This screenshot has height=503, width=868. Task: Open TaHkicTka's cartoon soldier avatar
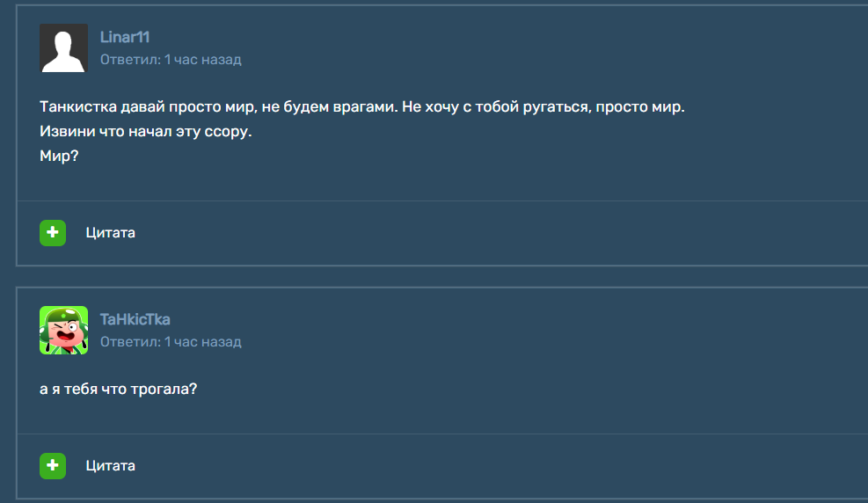(63, 330)
